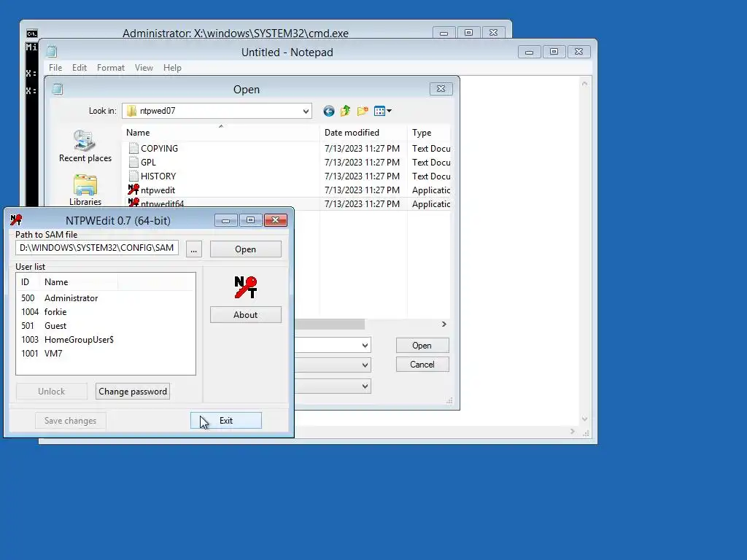Open the Libraries shortcut
The height and width of the screenshot is (560, 747).
click(x=85, y=190)
